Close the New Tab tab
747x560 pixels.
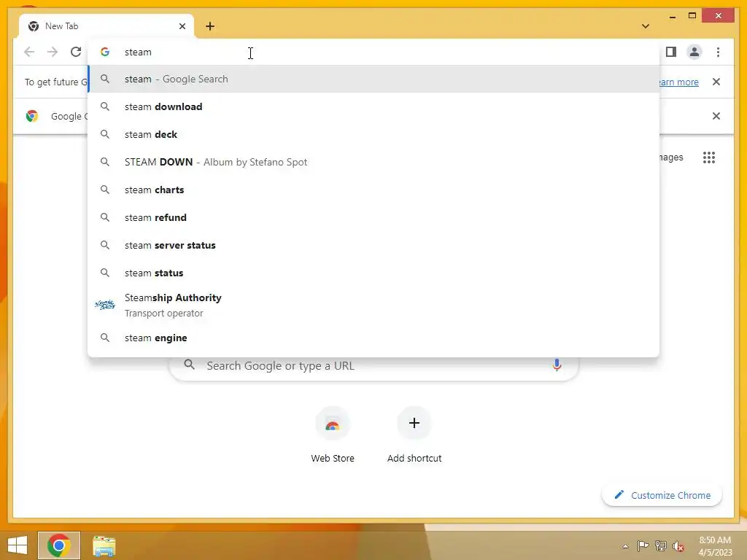(182, 26)
